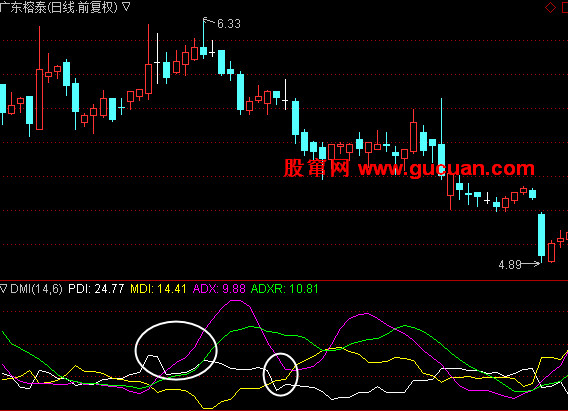Screen dimensions: 569x411
Task: Click the red diamond icon at top right
Action: 550,7
